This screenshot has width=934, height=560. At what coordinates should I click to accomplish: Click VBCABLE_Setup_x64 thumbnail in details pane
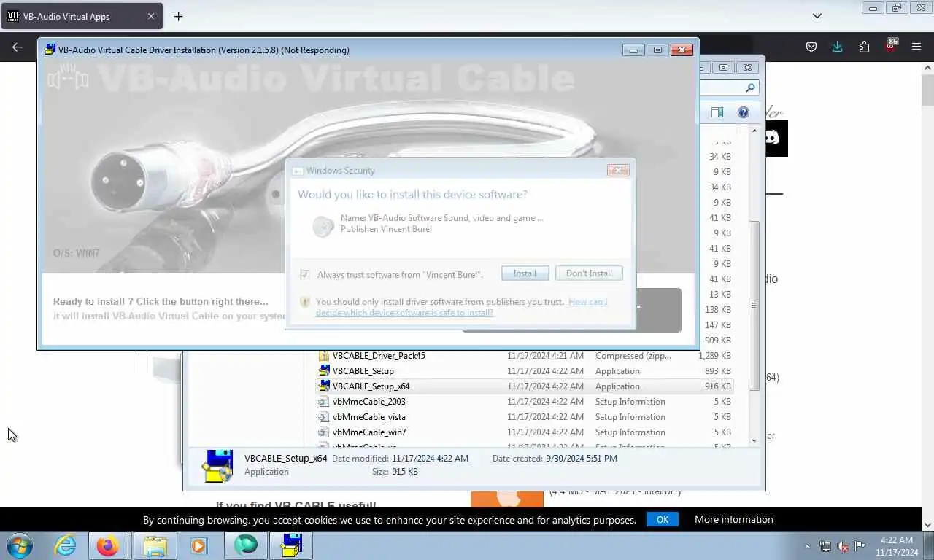[218, 466]
